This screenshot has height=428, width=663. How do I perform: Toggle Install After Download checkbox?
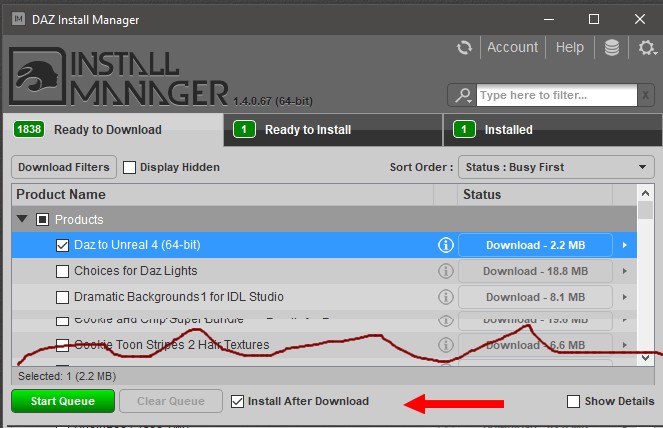(238, 401)
